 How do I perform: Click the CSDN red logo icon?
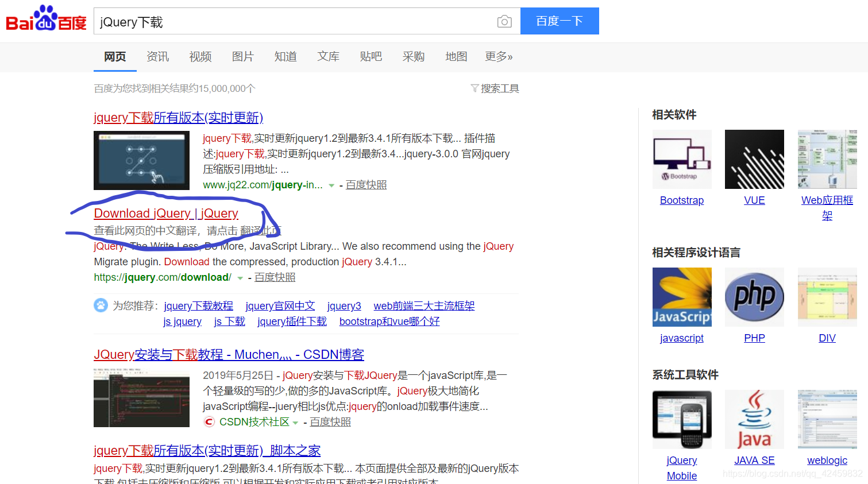[x=209, y=422]
